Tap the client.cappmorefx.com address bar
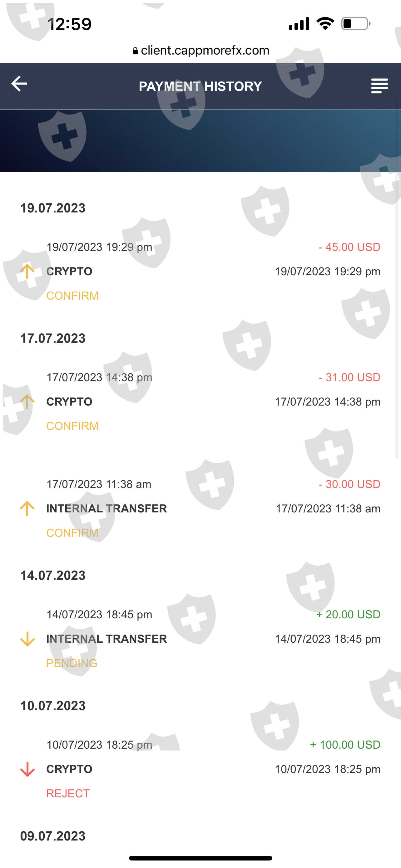Image resolution: width=401 pixels, height=868 pixels. 205,51
